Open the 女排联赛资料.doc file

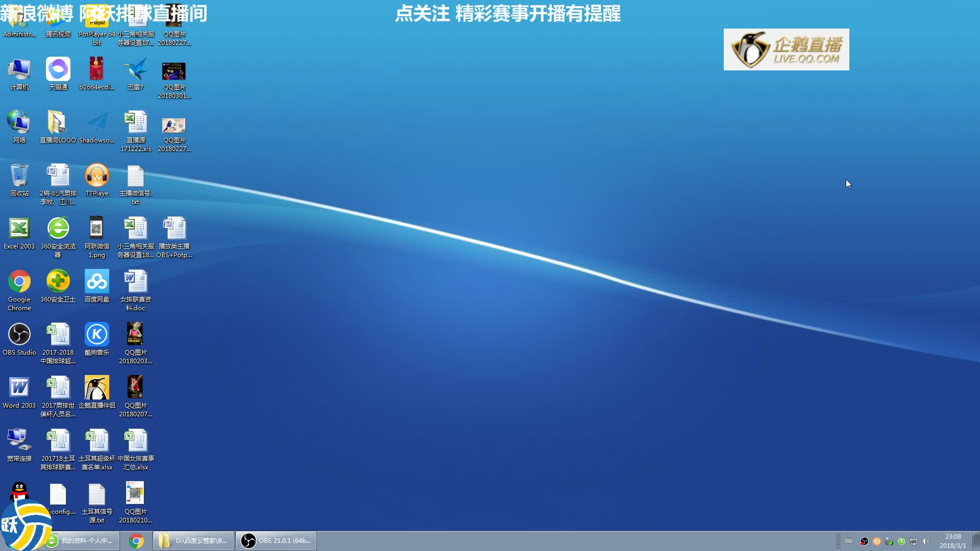tap(135, 282)
